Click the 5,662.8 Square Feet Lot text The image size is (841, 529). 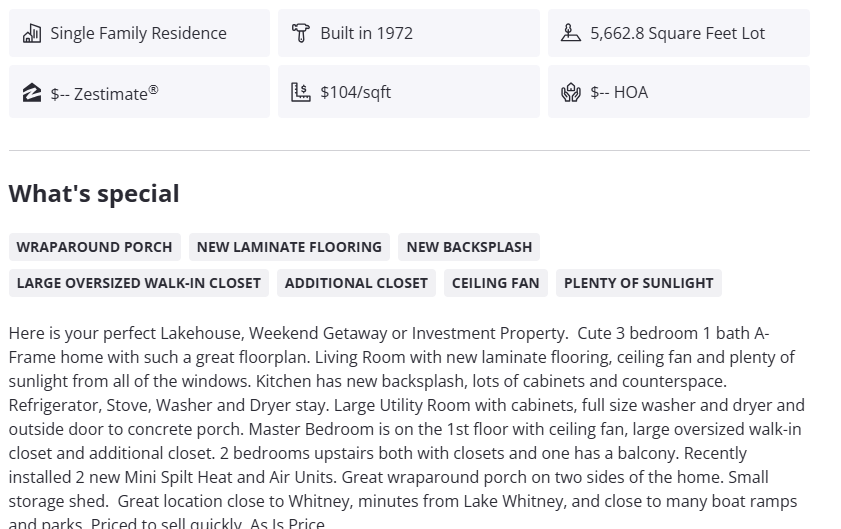(x=677, y=33)
